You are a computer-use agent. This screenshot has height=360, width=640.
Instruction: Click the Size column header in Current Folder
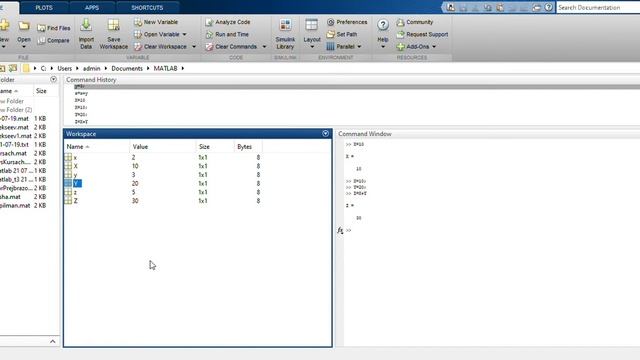click(x=41, y=91)
